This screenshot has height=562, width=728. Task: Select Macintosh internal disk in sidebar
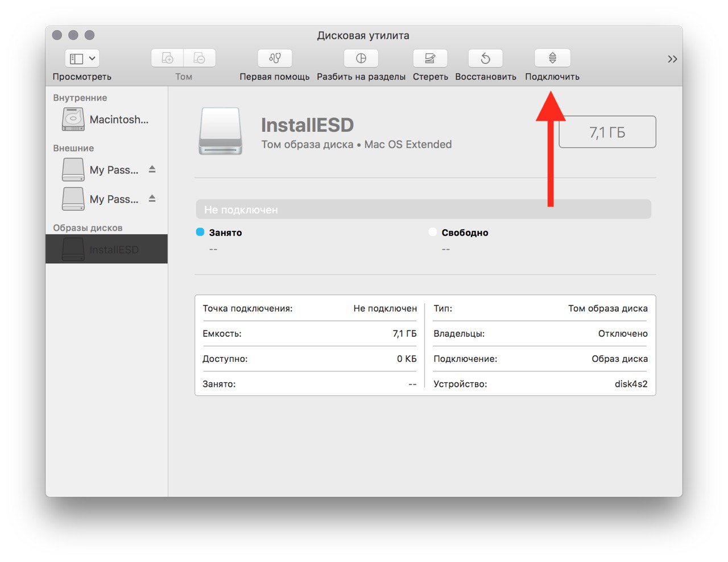pyautogui.click(x=106, y=119)
